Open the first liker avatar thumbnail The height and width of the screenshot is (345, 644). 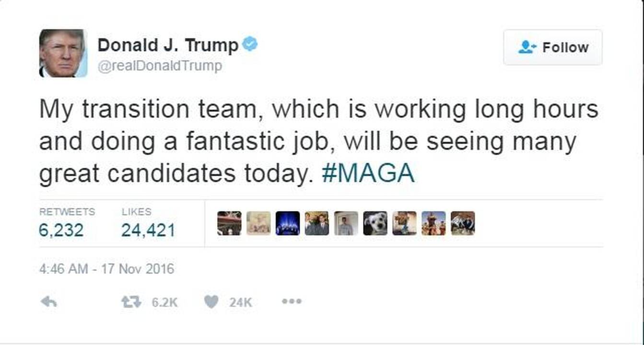point(229,223)
